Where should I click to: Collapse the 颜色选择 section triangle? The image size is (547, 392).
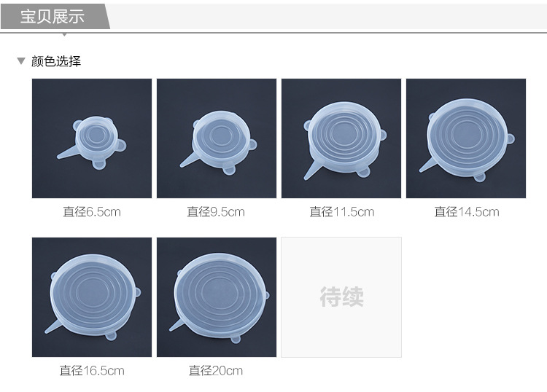(x=21, y=61)
